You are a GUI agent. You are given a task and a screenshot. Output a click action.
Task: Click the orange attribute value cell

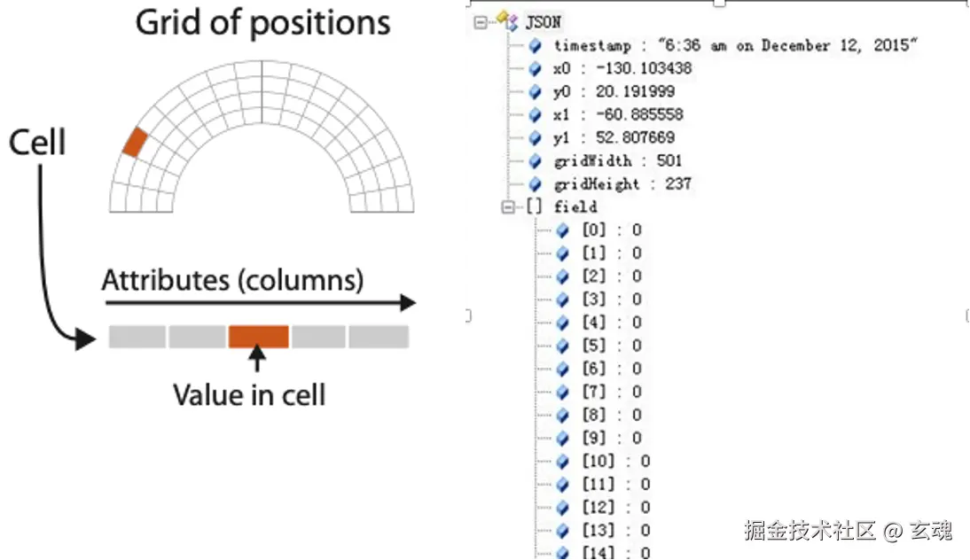(x=259, y=337)
